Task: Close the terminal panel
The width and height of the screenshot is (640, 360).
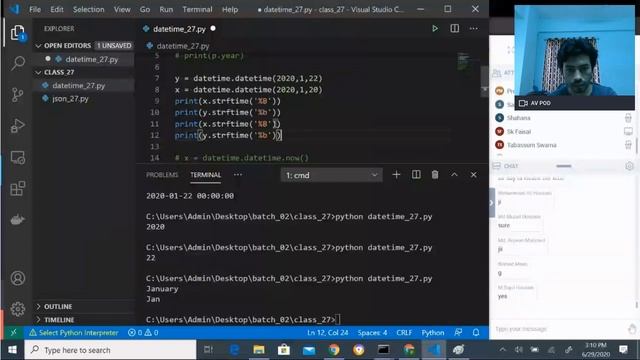Action: coord(473,175)
